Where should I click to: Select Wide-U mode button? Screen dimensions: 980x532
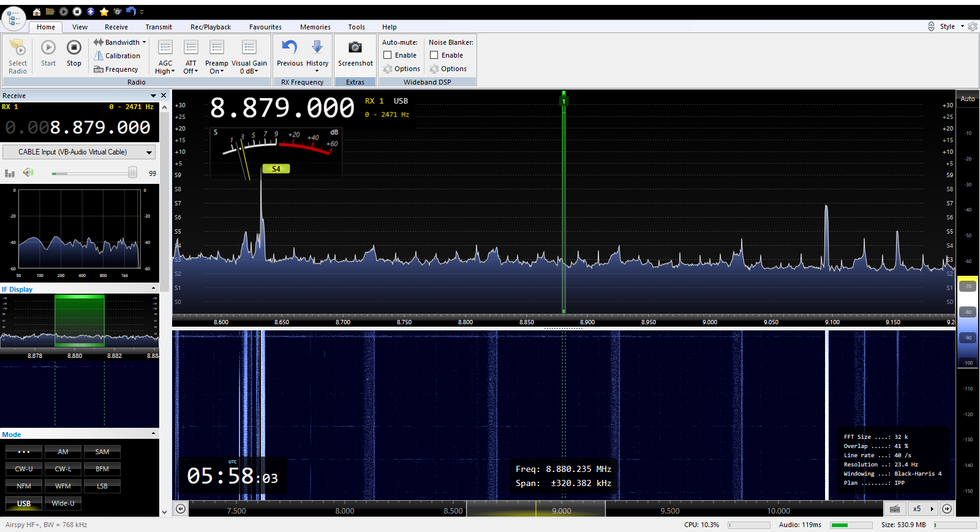(63, 503)
